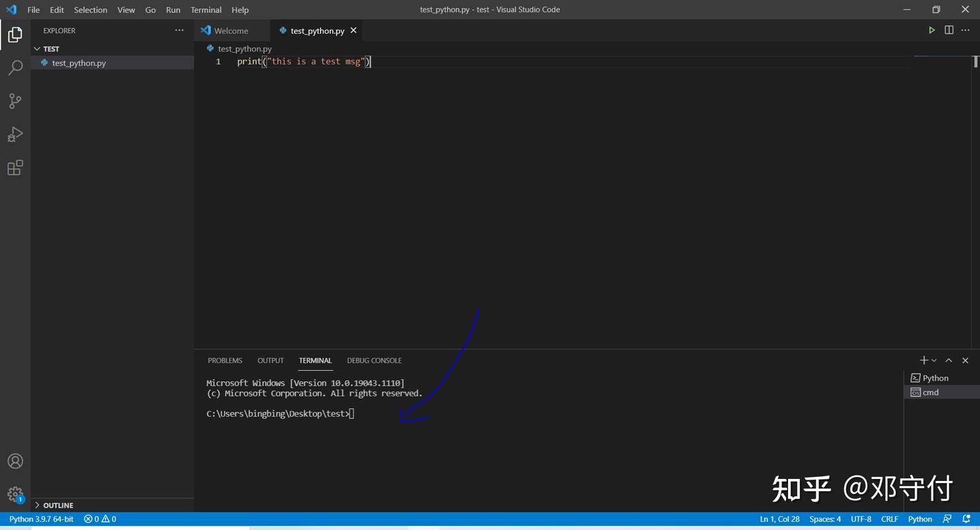Open problems counter in status bar

coord(99,518)
